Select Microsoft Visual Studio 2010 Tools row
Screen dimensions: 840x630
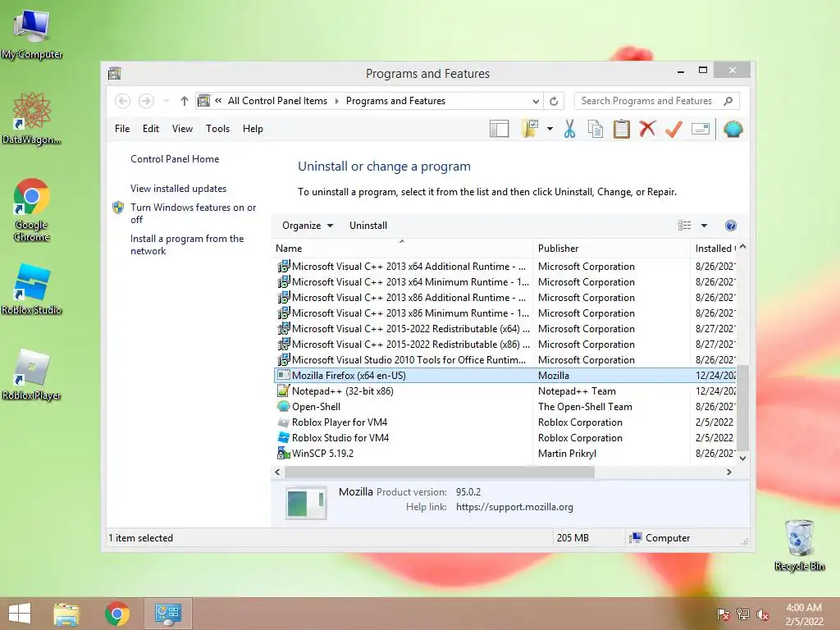(x=505, y=360)
